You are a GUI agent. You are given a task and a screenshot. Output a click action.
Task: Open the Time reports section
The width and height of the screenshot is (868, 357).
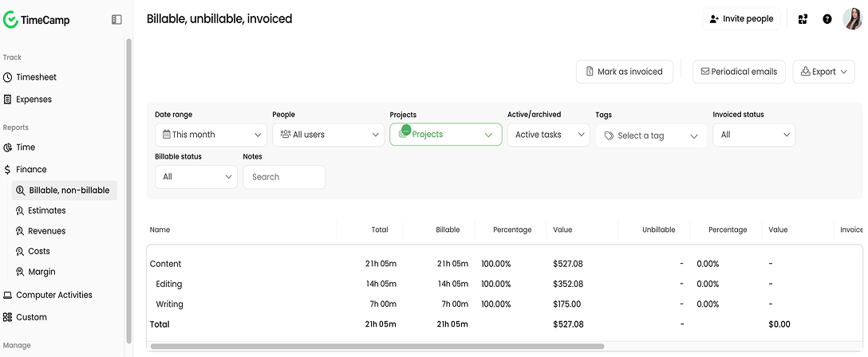26,147
